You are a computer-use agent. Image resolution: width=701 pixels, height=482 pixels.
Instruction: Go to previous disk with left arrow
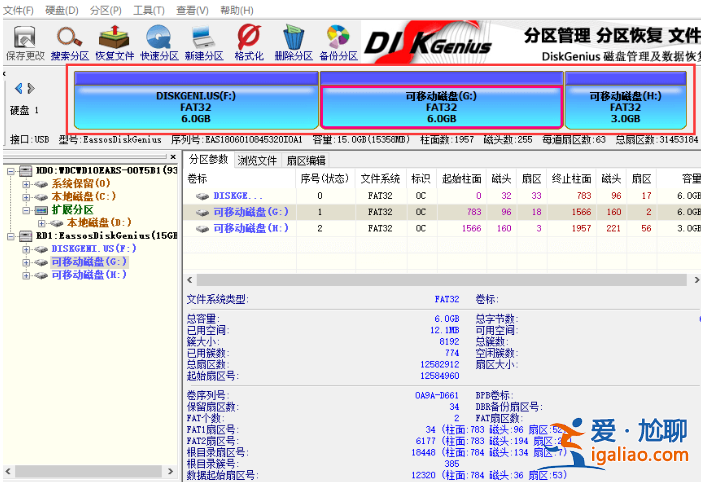[18, 88]
